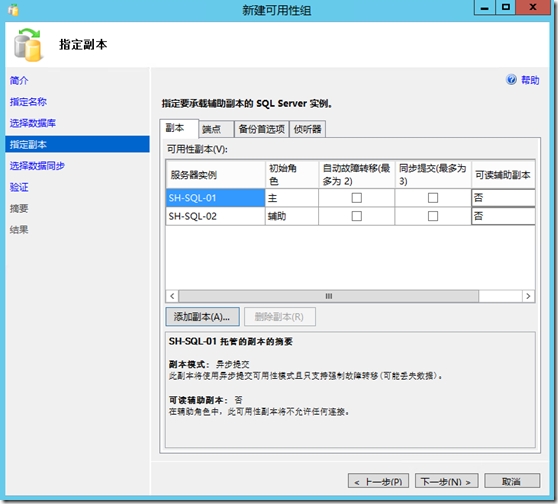Click the wizard icon in the title bar
The width and height of the screenshot is (558, 504).
(x=14, y=10)
